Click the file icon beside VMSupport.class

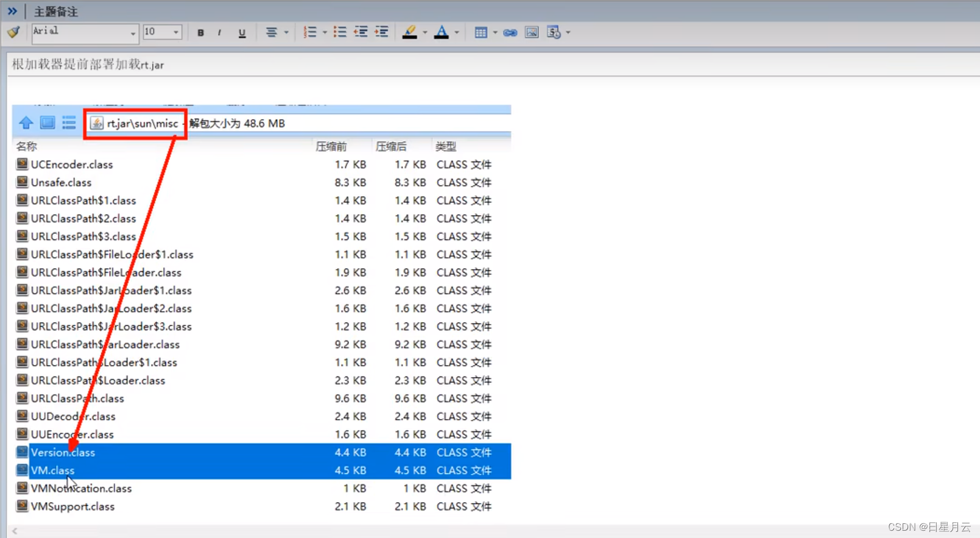[22, 506]
